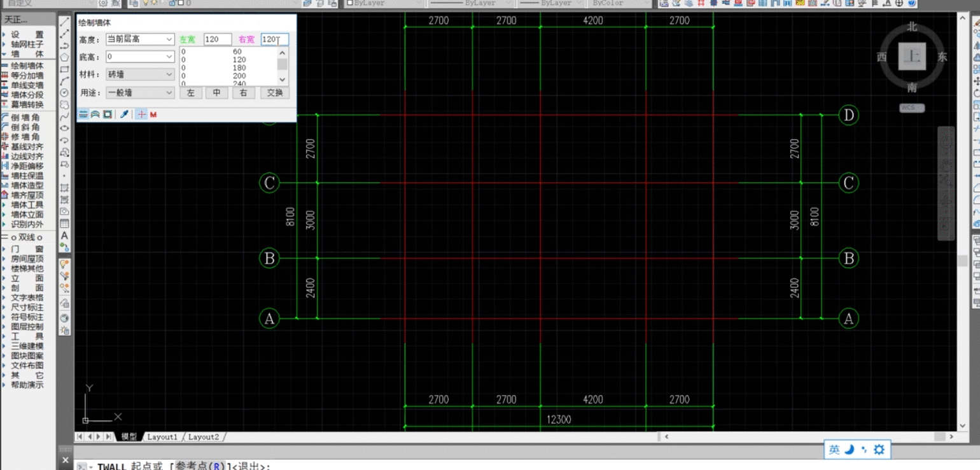
Task: Choose the arc wall drawing mode icon
Action: [x=95, y=114]
